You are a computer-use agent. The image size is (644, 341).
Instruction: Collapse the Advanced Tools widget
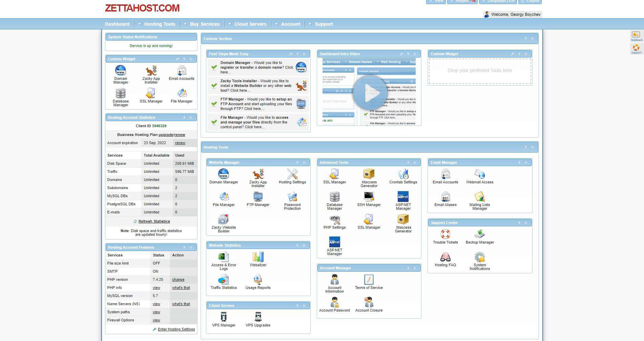(408, 162)
